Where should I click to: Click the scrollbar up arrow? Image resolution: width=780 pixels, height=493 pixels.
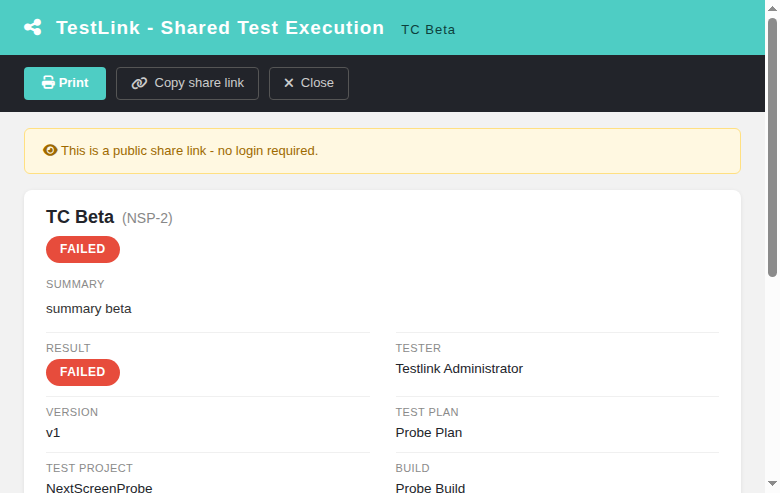click(772, 8)
